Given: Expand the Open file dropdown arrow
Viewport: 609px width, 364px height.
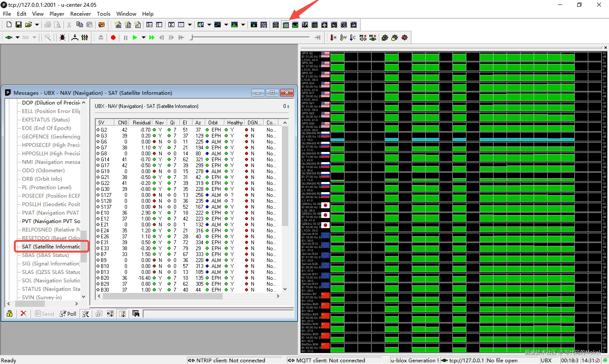Looking at the screenshot, I should [x=37, y=25].
